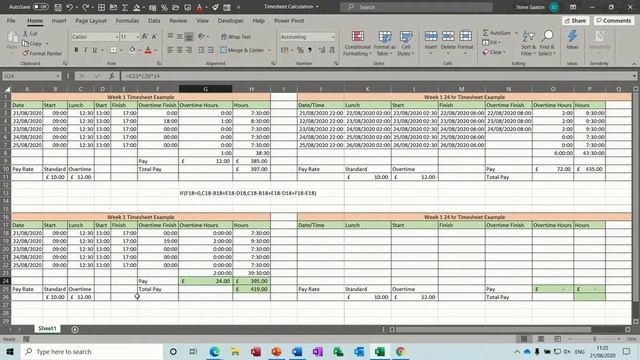Apply the Percent Style

300,50
